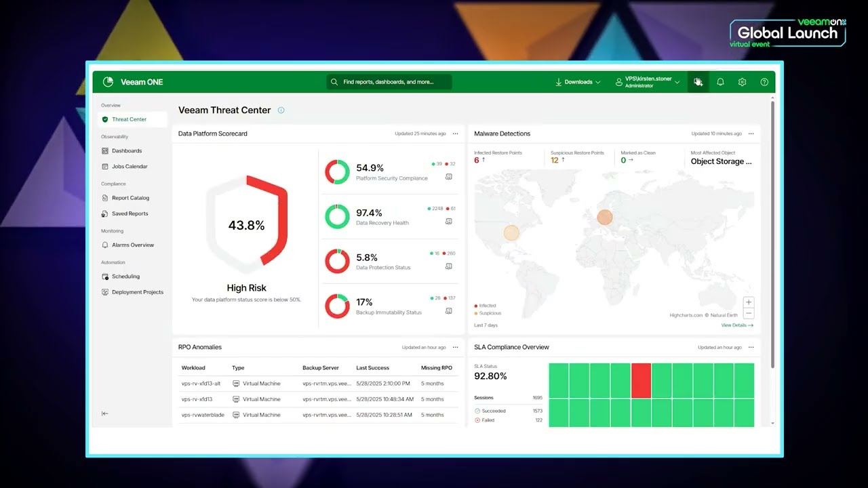Screen dimensions: 868x488
Task: Open Malware Detections more options menu
Action: [751, 134]
